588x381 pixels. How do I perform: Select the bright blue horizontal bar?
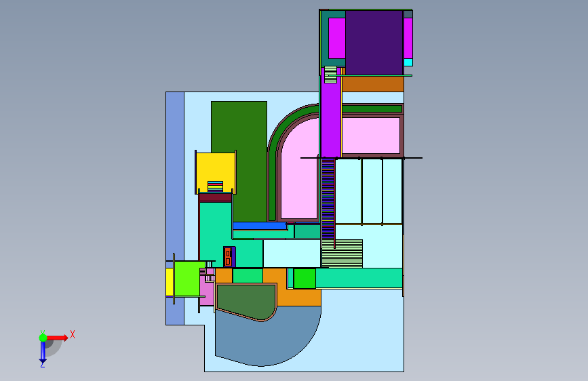tap(260, 226)
